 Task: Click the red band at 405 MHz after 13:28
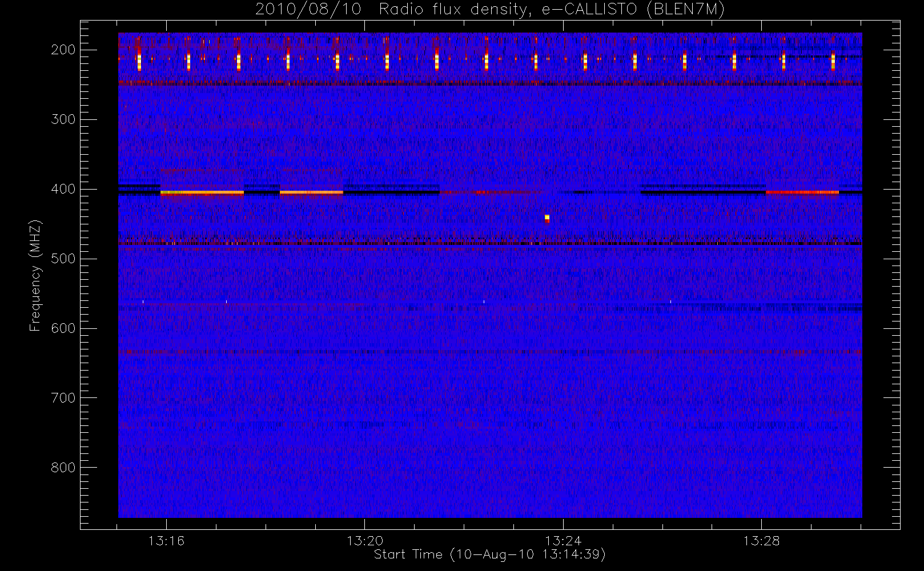802,192
